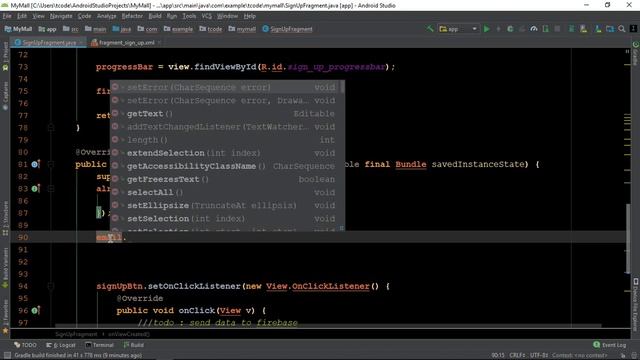640x360 pixels.
Task: Click the completion popup scrollbar
Action: 342,87
